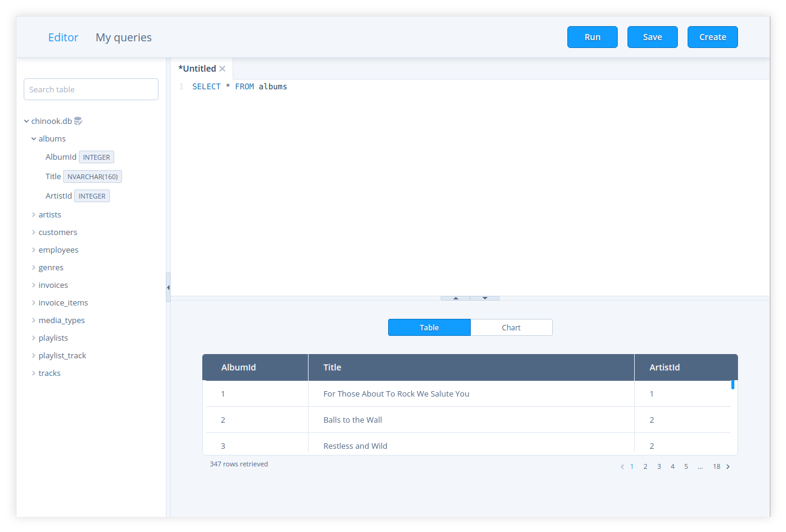Expand the tracks table node
This screenshot has width=786, height=532.
click(x=34, y=373)
